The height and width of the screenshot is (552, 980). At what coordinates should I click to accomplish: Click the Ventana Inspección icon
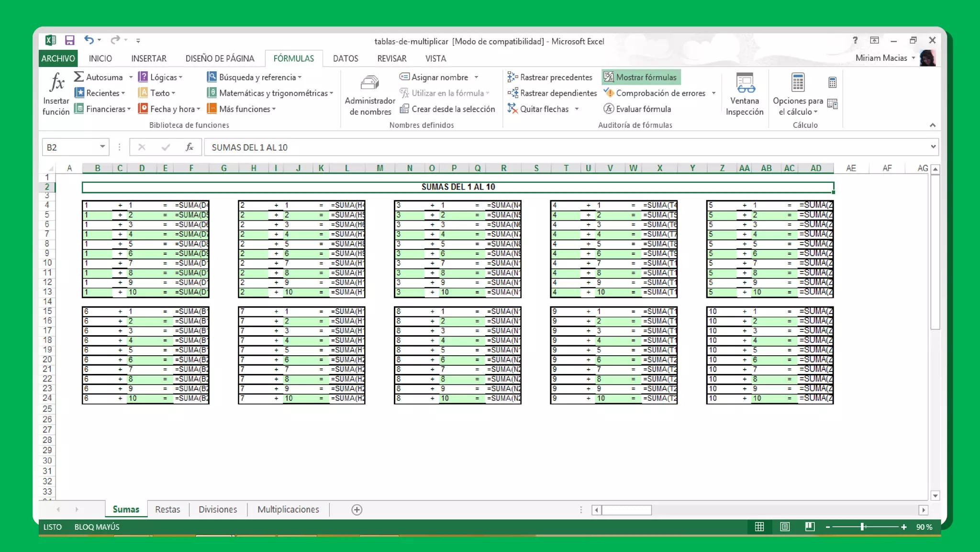click(745, 83)
